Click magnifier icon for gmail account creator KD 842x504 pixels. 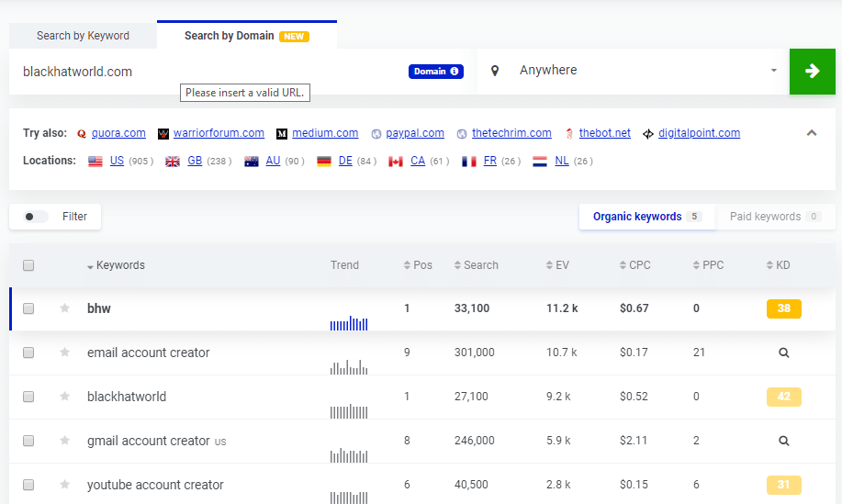[x=784, y=441]
